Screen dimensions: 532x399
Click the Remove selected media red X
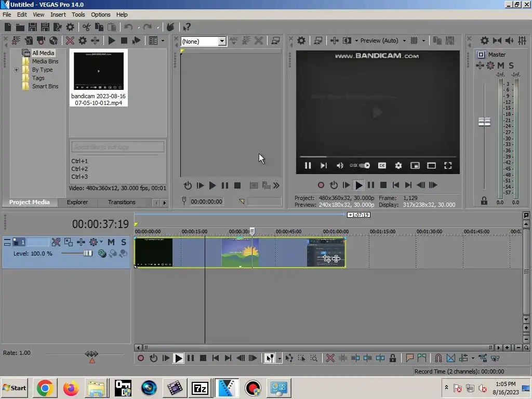coord(70,41)
